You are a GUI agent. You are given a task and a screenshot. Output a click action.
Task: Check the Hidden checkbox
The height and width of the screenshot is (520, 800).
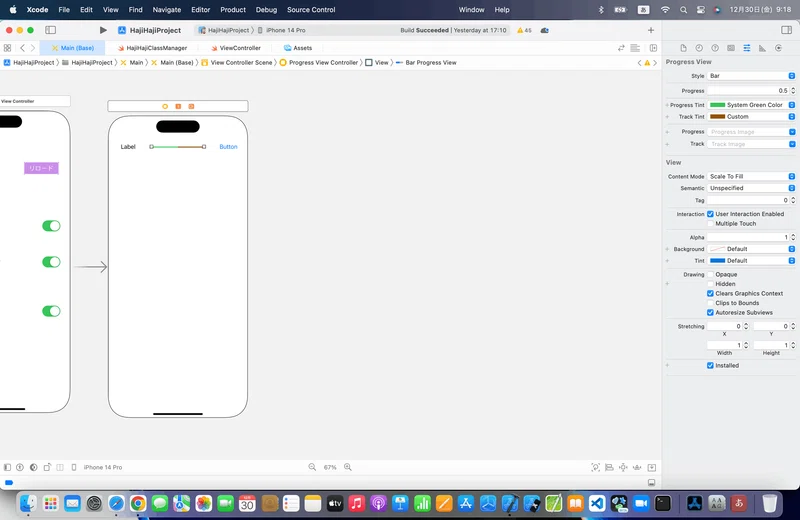(x=710, y=284)
